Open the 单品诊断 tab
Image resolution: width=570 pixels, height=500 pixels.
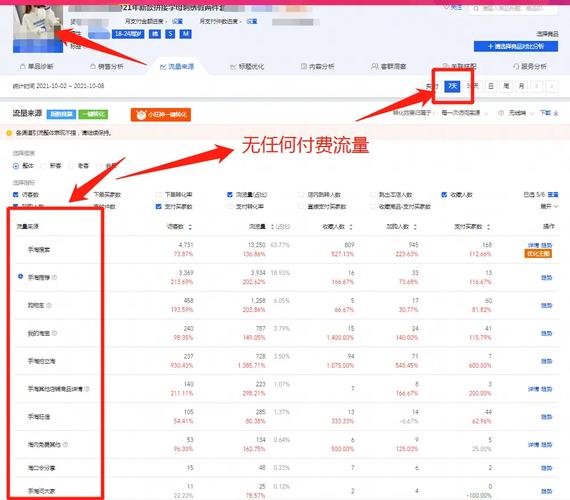coord(37,67)
